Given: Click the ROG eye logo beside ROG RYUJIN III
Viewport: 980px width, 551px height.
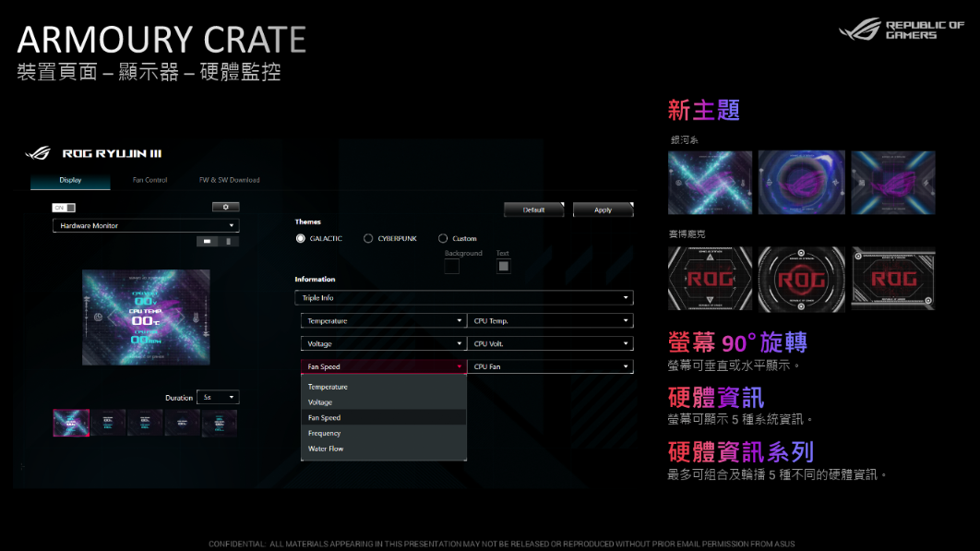Looking at the screenshot, I should tap(38, 153).
